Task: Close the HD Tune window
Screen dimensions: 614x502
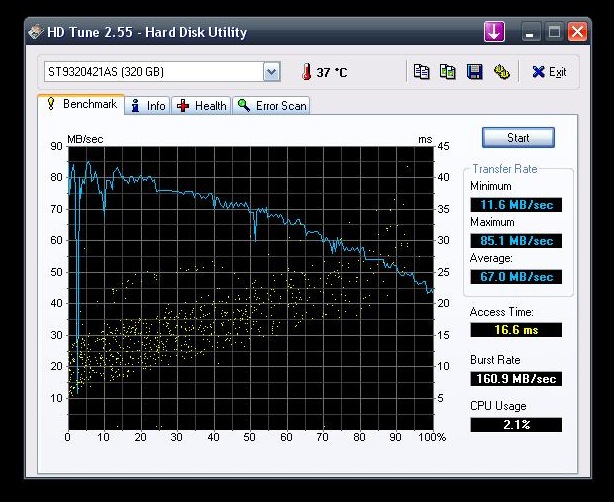Action: (578, 32)
